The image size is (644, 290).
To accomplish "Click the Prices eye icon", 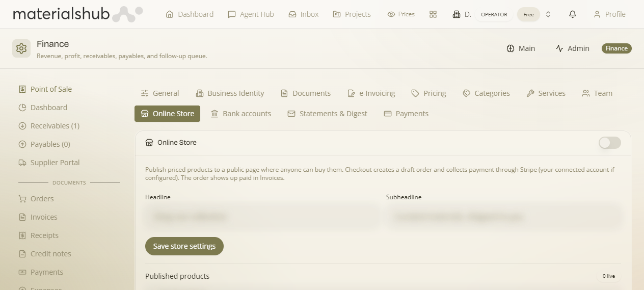I will 391,14.
